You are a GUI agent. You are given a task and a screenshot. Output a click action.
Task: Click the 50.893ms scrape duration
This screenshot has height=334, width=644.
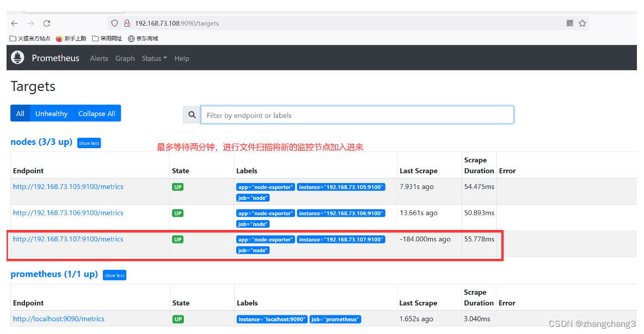click(479, 213)
